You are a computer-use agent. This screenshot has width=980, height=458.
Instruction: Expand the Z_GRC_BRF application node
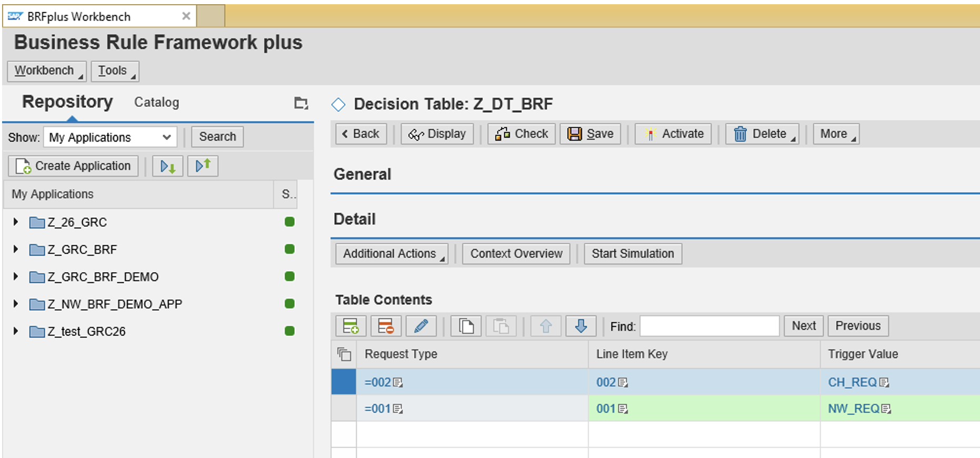point(16,249)
